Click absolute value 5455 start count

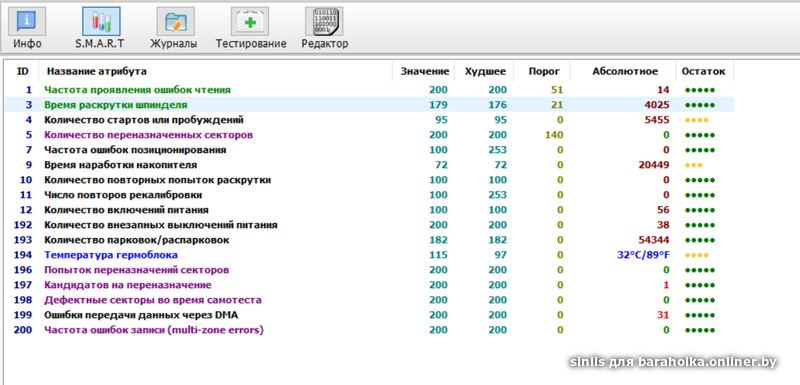[657, 120]
